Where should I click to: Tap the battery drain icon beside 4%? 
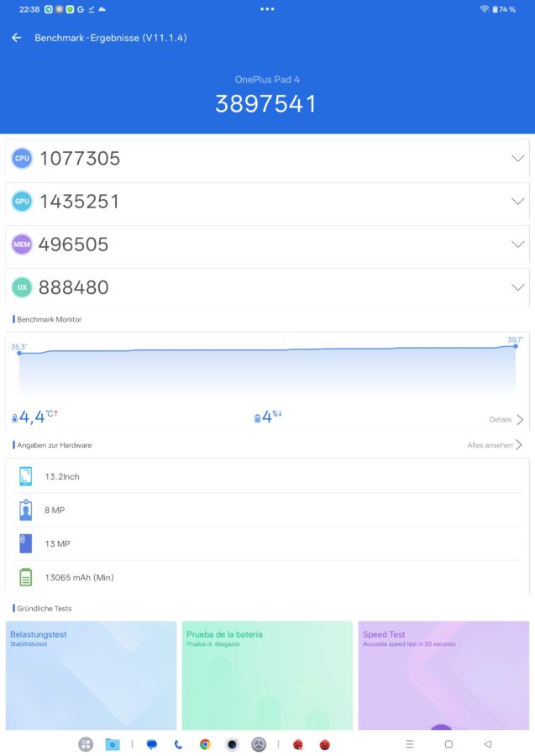[257, 418]
